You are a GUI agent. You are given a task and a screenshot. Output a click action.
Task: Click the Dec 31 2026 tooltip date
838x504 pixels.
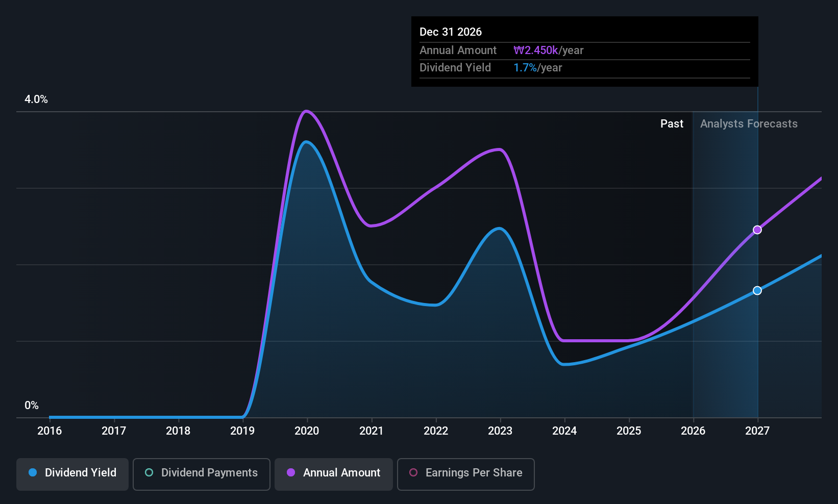click(451, 32)
